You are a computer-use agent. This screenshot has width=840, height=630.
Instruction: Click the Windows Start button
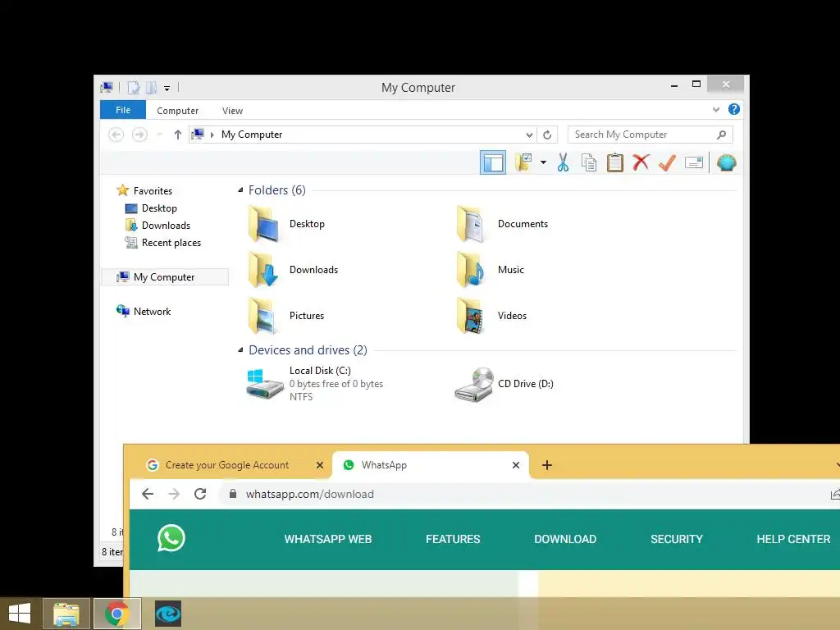pos(20,614)
